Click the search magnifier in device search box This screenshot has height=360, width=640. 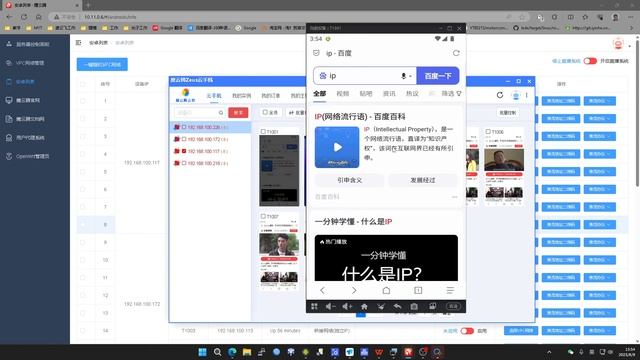(x=221, y=113)
